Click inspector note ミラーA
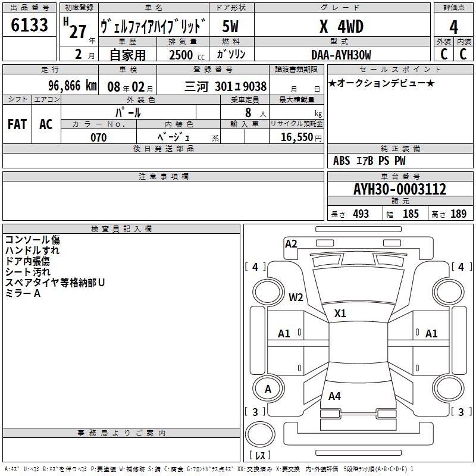Screen dimensions: 476x476 (x=23, y=293)
